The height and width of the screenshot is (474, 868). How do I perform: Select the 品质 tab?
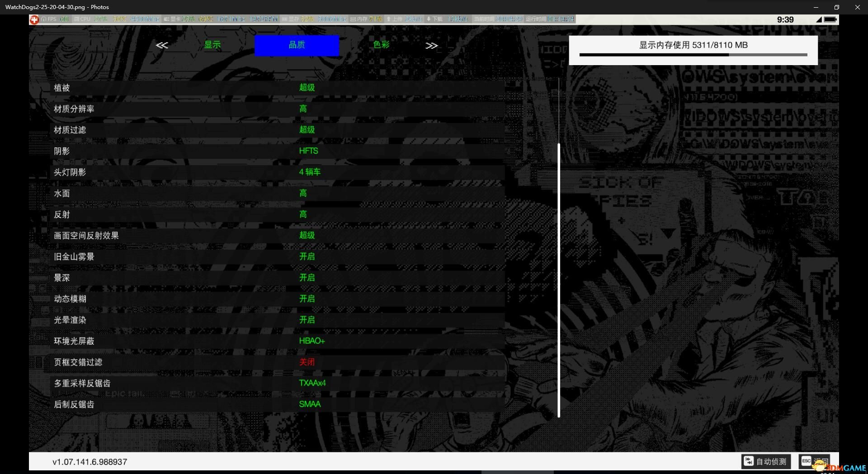297,45
